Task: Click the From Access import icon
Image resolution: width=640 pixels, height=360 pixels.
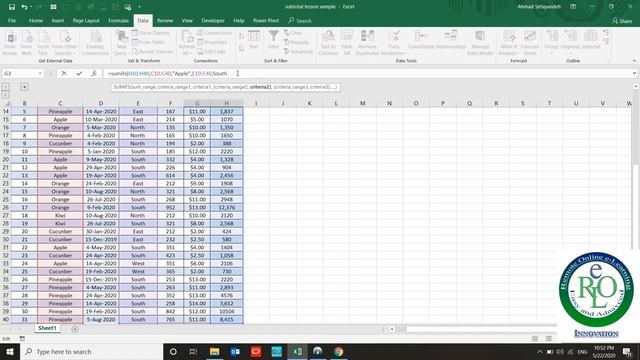Action: click(10, 43)
